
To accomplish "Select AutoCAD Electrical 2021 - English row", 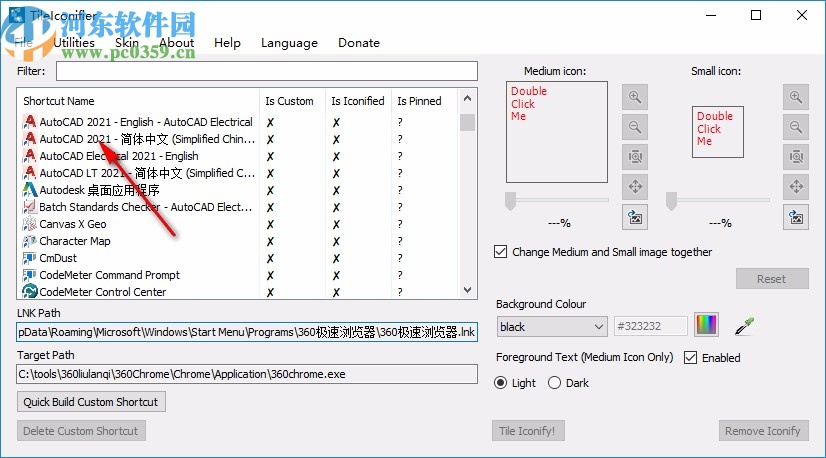I will (119, 156).
